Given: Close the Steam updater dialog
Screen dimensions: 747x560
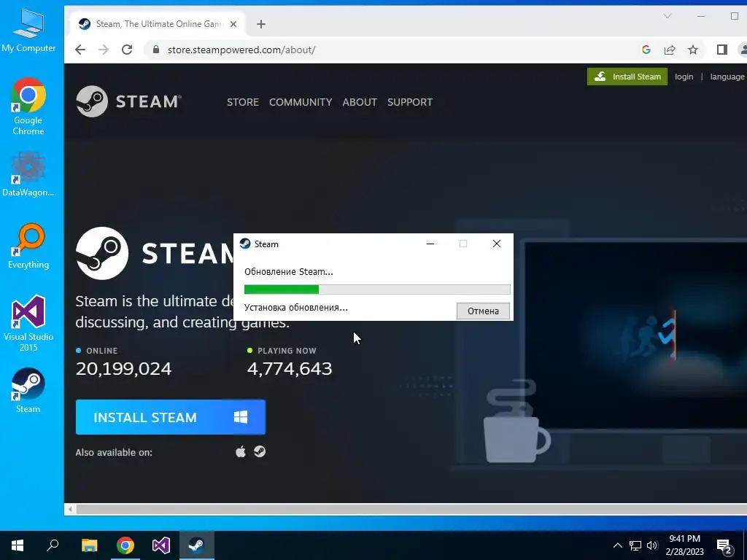Looking at the screenshot, I should tap(496, 244).
